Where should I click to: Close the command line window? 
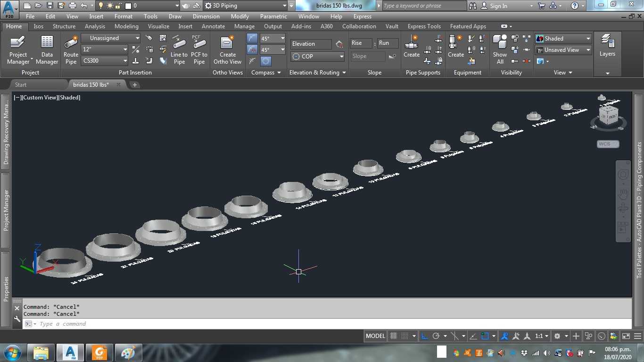coord(17,308)
